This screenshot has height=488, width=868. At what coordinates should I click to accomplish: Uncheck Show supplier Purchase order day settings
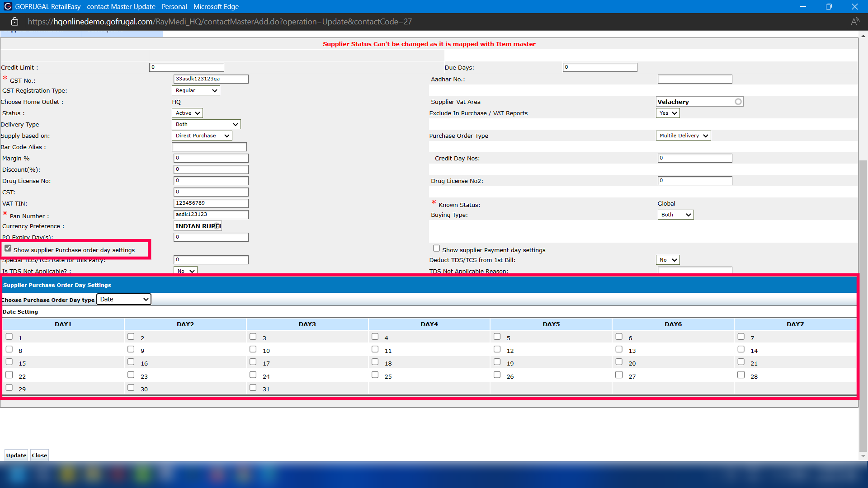tap(8, 249)
